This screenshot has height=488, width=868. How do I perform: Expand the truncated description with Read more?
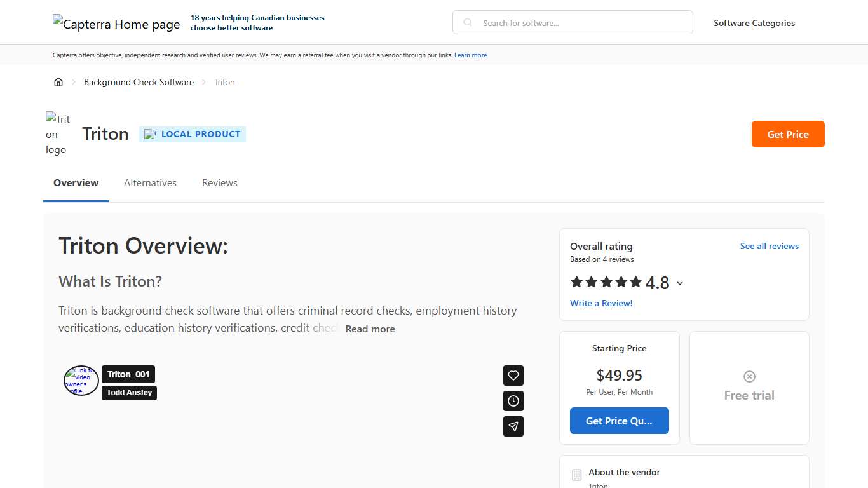370,329
